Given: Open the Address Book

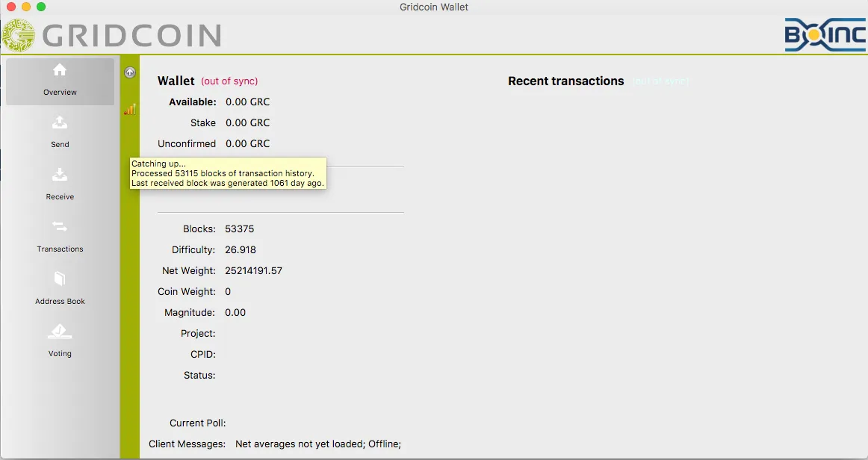Looking at the screenshot, I should pos(60,290).
